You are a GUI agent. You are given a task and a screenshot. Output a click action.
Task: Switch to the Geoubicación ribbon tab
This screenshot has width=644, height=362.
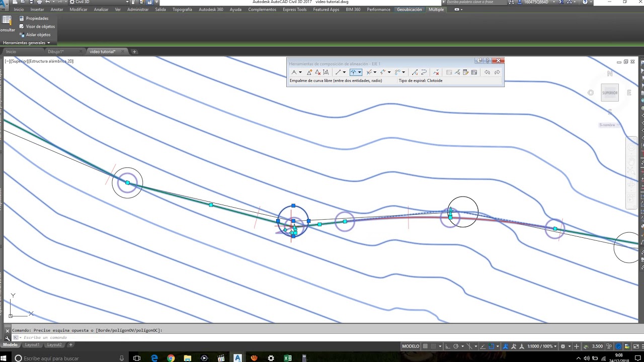[410, 10]
